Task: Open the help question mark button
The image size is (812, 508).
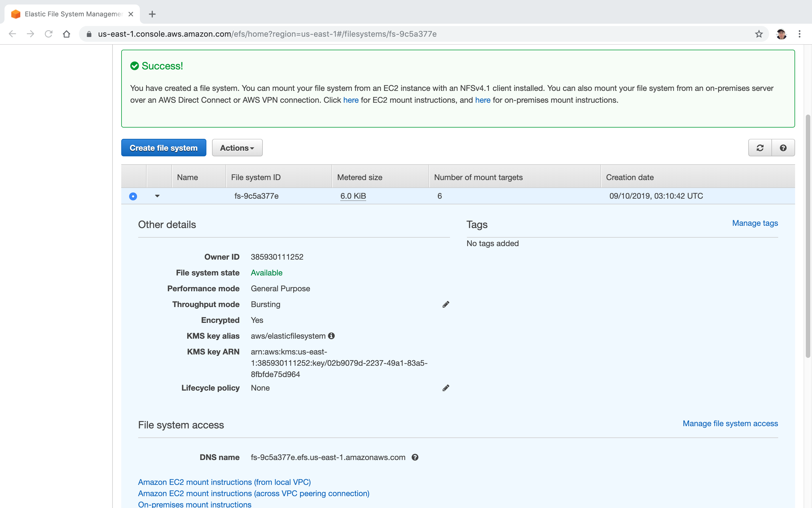Action: click(783, 148)
